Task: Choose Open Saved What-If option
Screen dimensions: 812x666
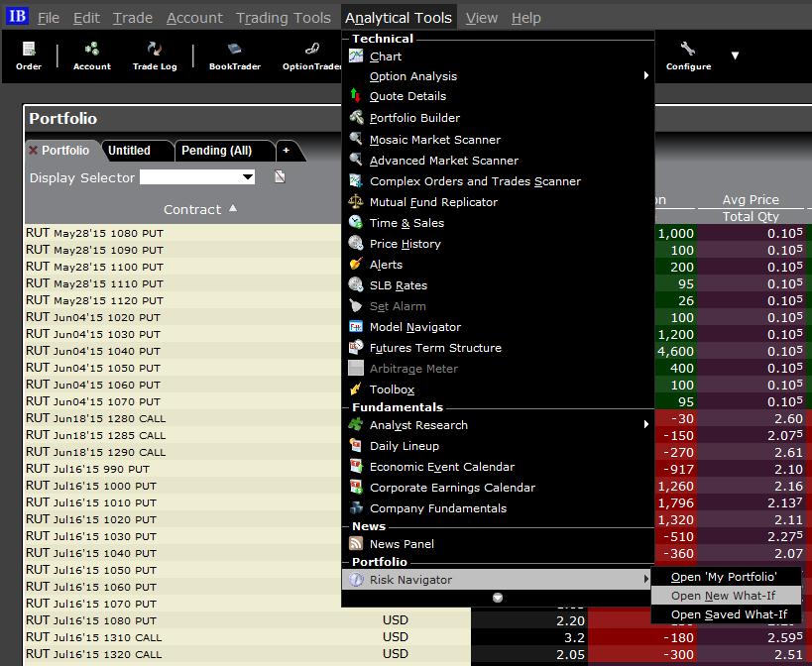Action: coord(726,614)
